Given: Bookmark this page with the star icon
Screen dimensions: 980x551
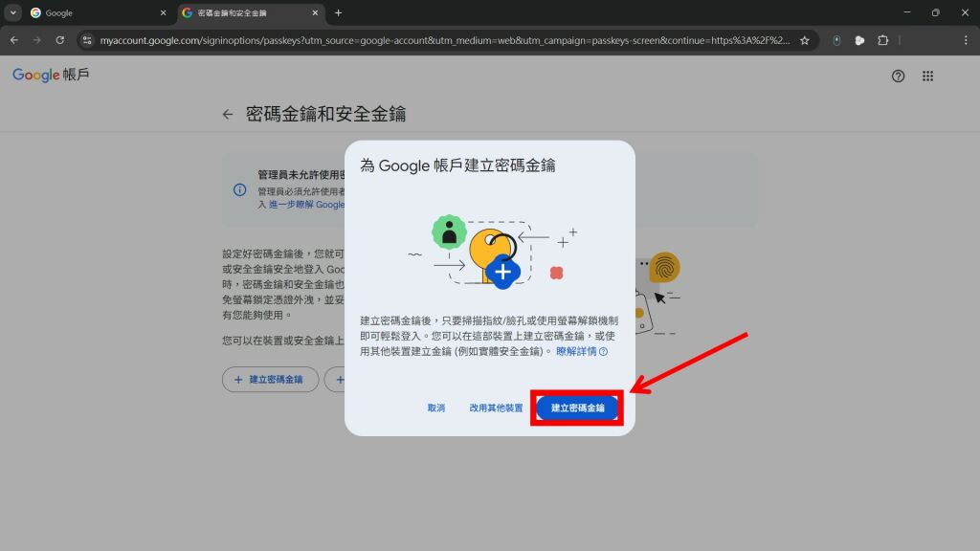Looking at the screenshot, I should (x=805, y=40).
